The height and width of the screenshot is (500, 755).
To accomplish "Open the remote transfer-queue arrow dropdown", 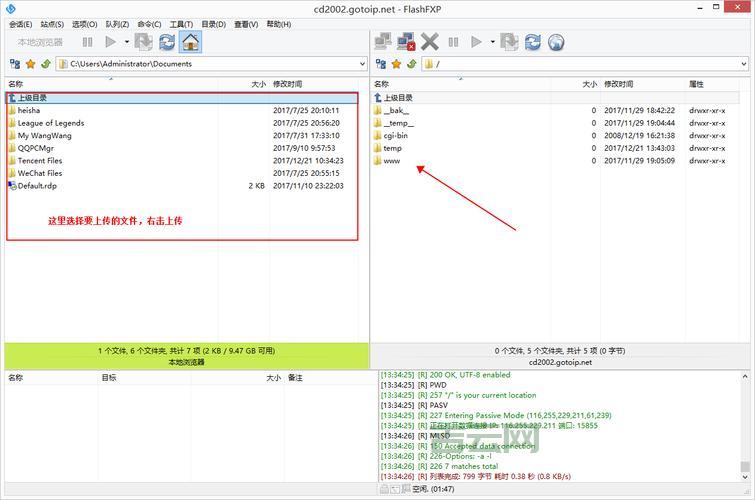I will pos(491,42).
